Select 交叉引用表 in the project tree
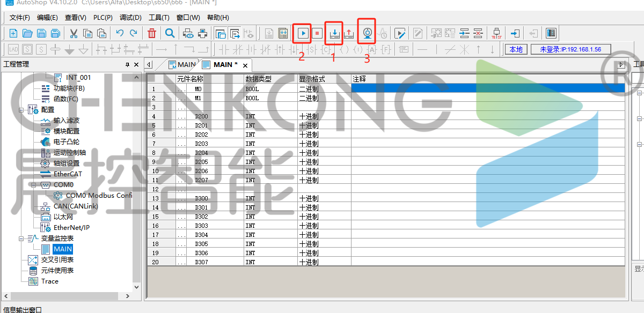The width and height of the screenshot is (644, 313). (x=57, y=259)
